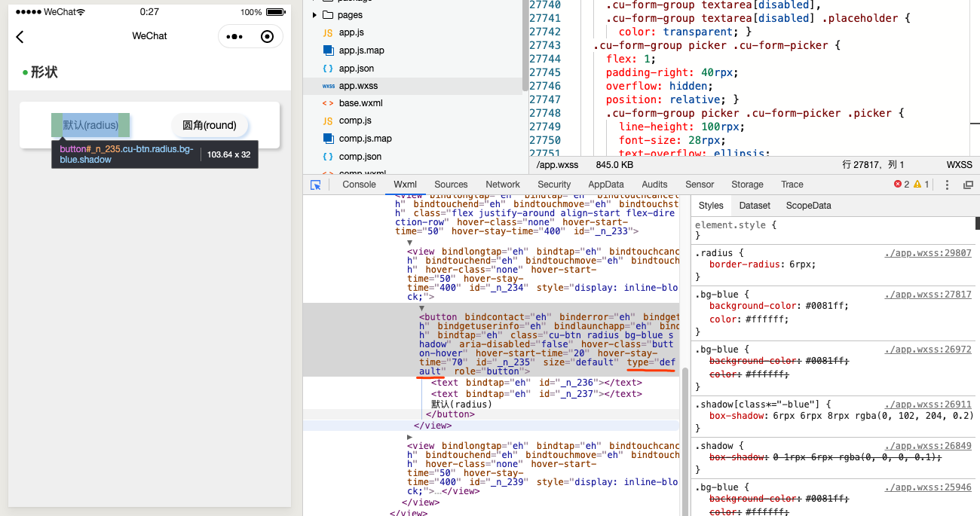This screenshot has width=980, height=516.
Task: Open the ./app.wxss:26911 source link
Action: pyautogui.click(x=928, y=405)
